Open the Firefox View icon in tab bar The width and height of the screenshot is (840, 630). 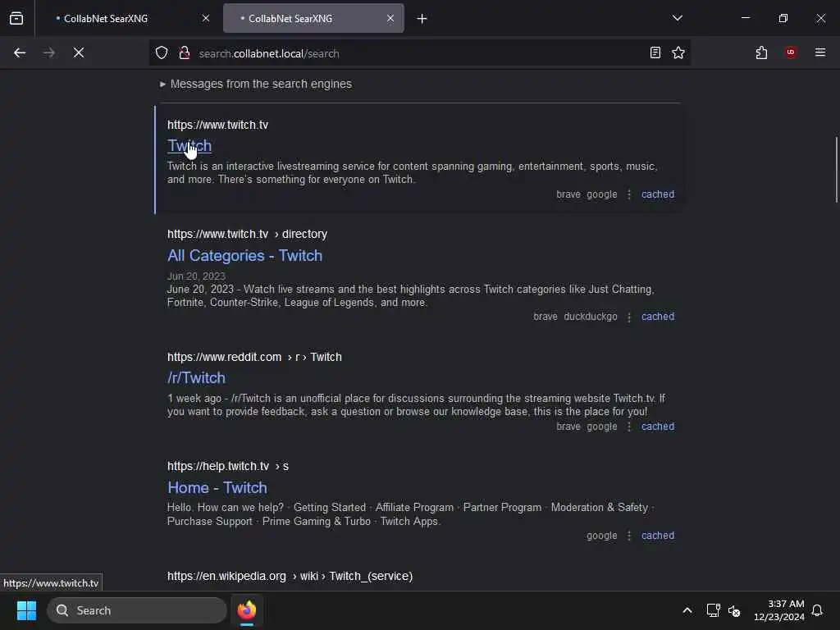coord(16,19)
